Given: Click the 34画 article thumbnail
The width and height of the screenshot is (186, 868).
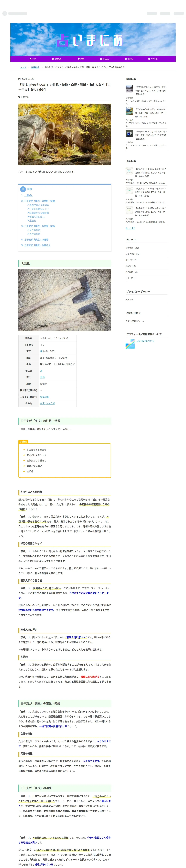Looking at the screenshot, I should coord(129,210).
